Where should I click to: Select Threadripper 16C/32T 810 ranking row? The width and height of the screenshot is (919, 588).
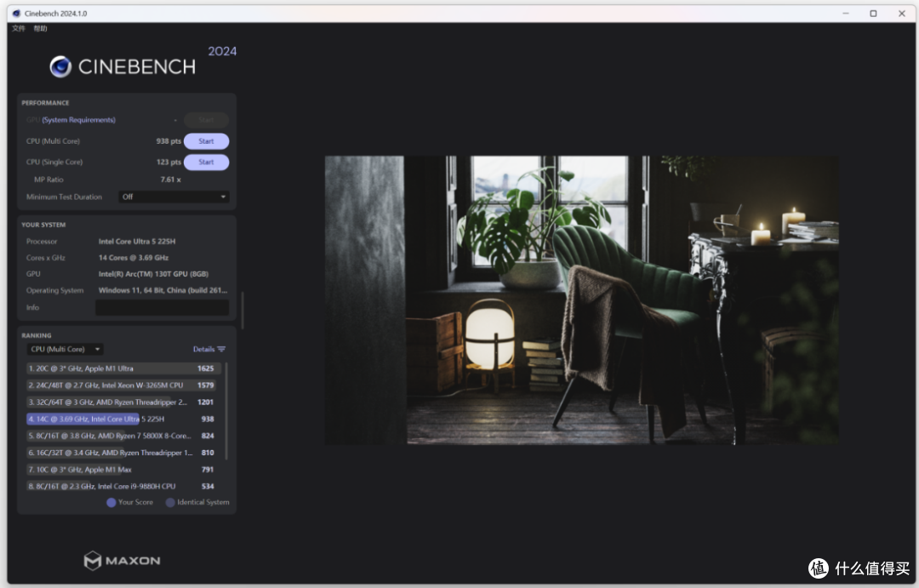point(123,453)
